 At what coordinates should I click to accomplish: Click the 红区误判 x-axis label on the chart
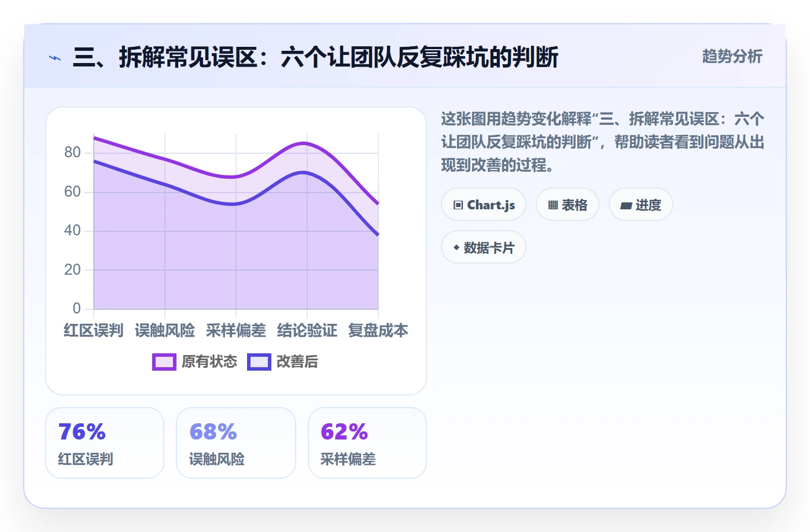click(x=94, y=331)
